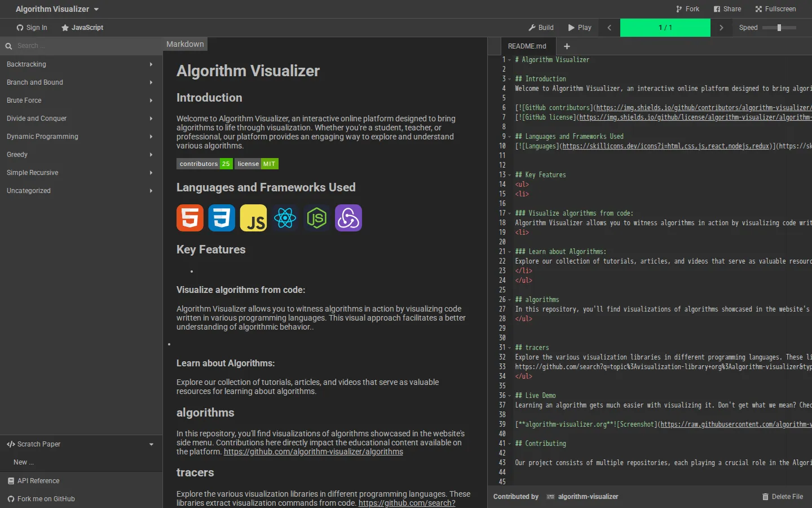Image resolution: width=812 pixels, height=508 pixels.
Task: Click the Scratch Paper code icon
Action: (x=11, y=444)
